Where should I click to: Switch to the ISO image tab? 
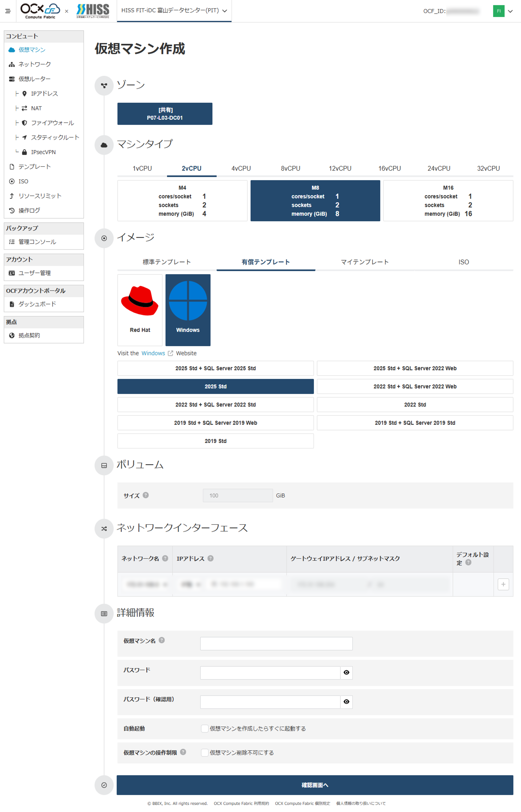coord(464,262)
